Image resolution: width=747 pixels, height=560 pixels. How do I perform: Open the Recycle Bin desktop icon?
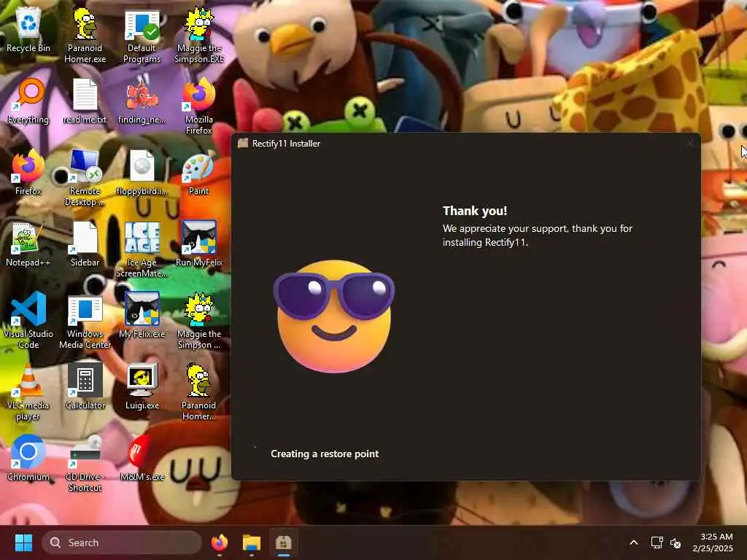28,29
